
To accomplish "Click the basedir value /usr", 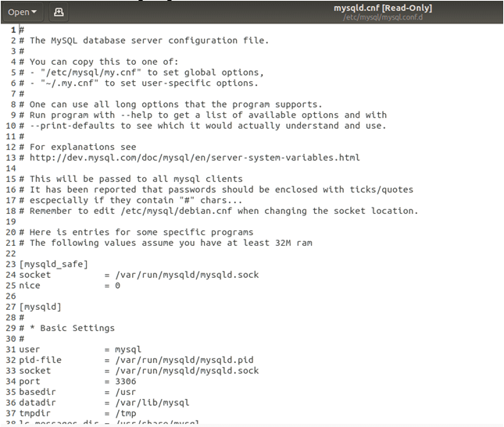I will click(125, 392).
